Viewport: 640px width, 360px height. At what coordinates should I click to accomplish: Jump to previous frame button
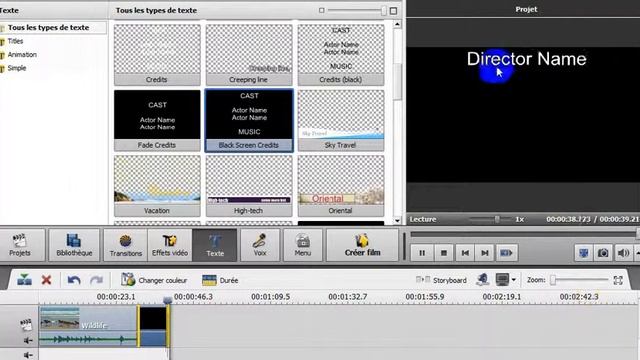[x=465, y=253]
